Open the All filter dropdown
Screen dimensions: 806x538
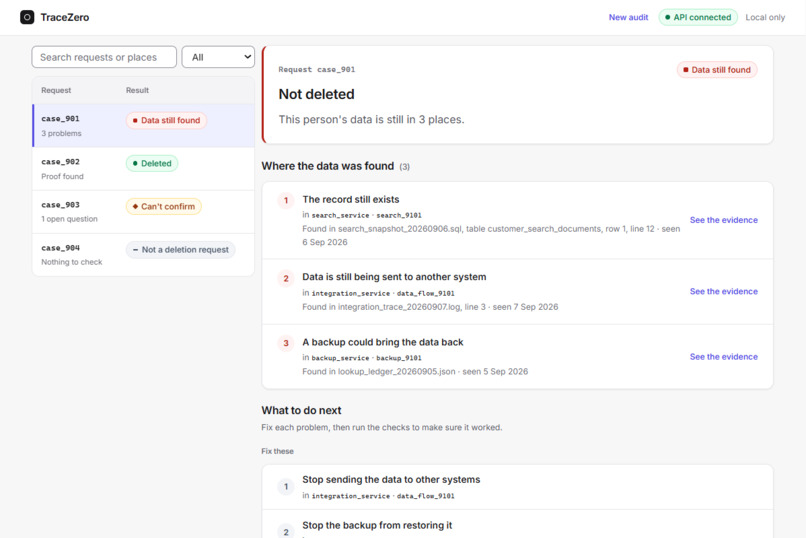pyautogui.click(x=218, y=57)
